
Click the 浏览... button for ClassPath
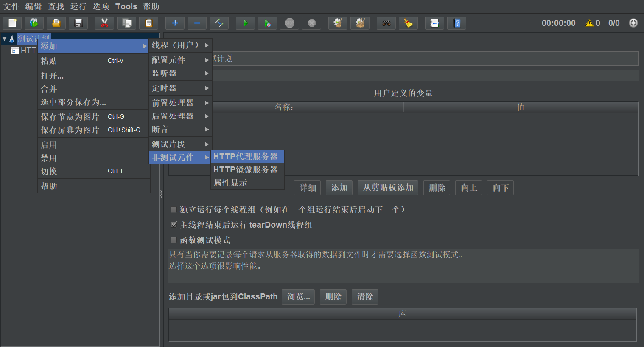pyautogui.click(x=298, y=296)
